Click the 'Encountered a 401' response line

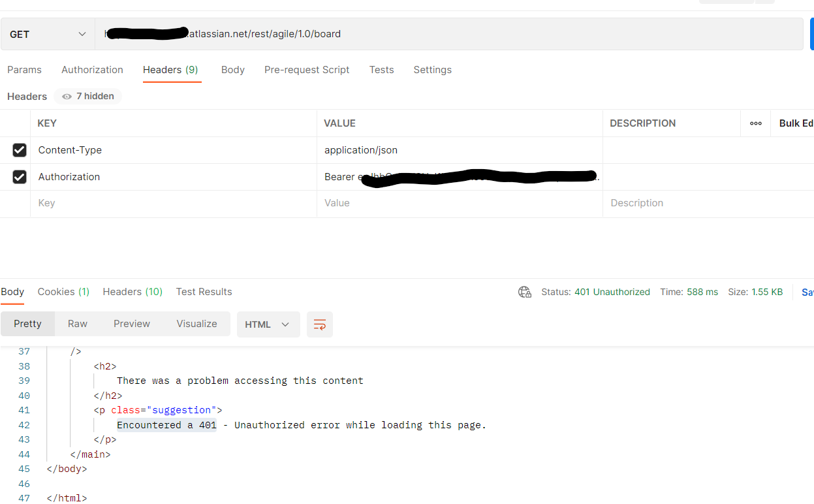coord(302,425)
